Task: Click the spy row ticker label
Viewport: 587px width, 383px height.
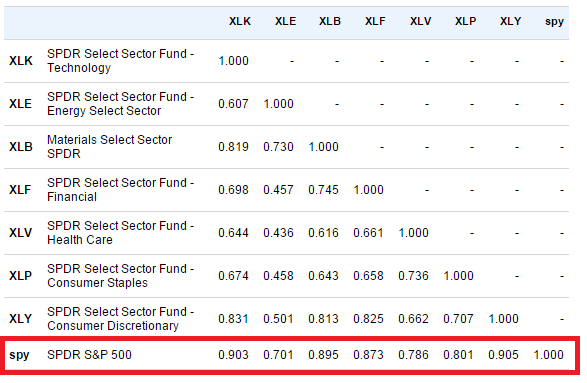Action: pyautogui.click(x=19, y=355)
